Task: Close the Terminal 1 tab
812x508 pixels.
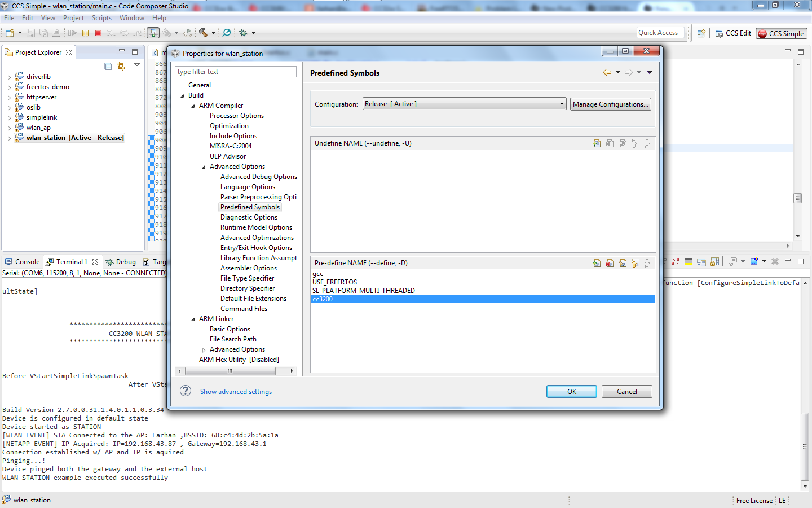Action: pyautogui.click(x=95, y=262)
